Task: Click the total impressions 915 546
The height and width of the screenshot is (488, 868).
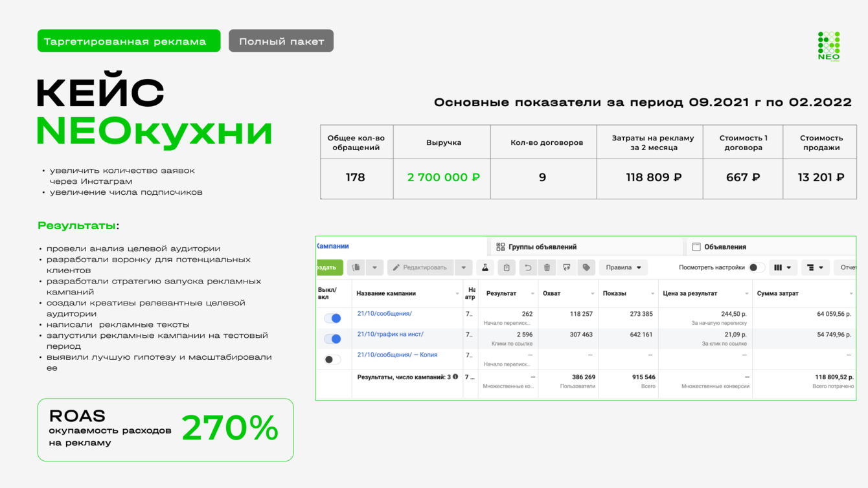Action: pos(643,377)
